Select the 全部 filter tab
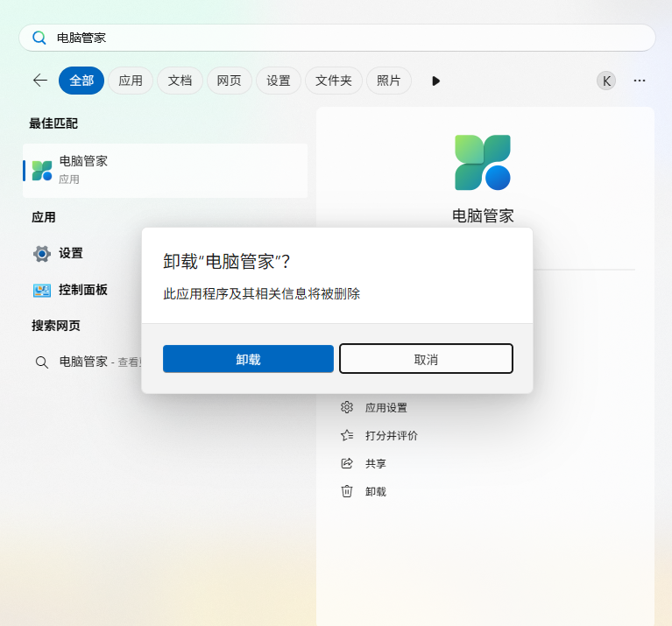 pos(81,81)
